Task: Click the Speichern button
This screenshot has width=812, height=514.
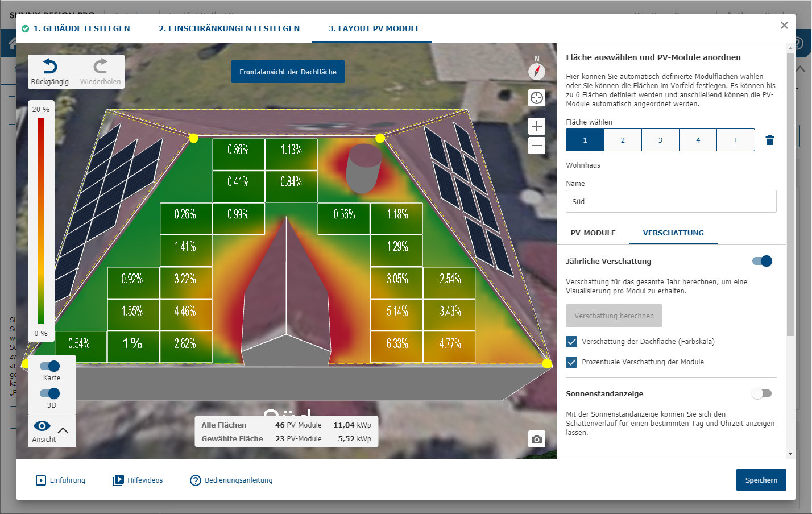Action: click(x=761, y=480)
